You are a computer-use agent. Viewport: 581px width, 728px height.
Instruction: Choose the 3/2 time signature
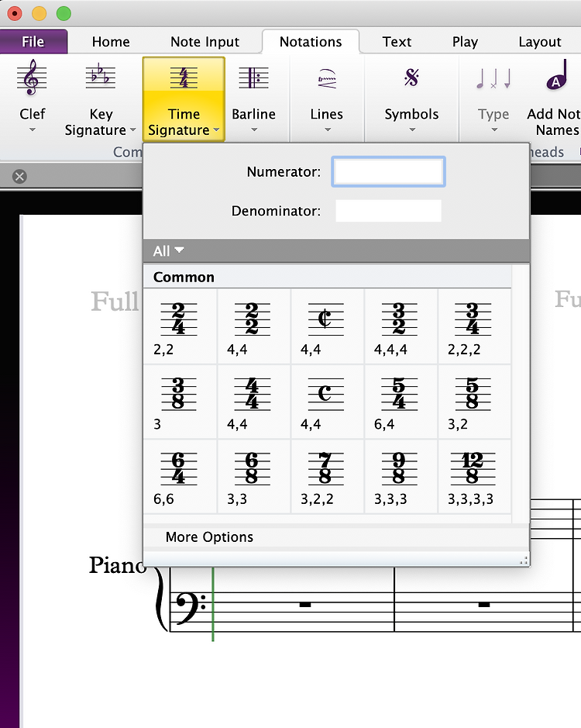(401, 326)
